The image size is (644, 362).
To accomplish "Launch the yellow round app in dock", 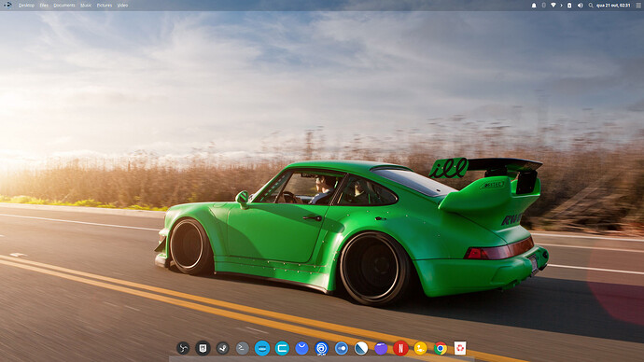I will tap(420, 348).
